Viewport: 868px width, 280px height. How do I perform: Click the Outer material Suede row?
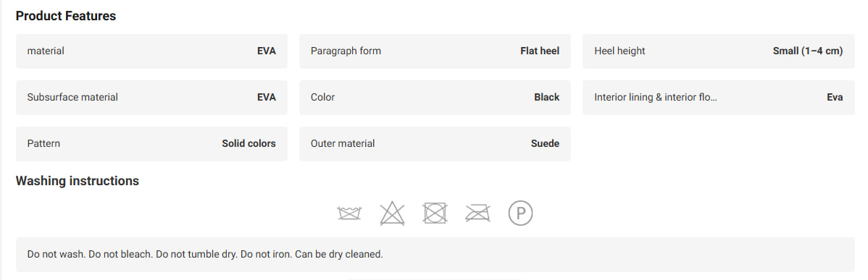point(435,143)
